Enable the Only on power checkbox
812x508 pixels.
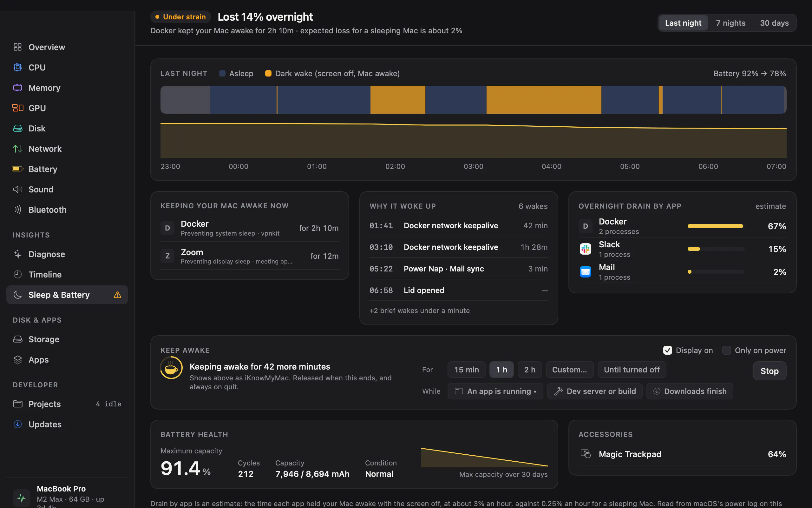tap(726, 350)
